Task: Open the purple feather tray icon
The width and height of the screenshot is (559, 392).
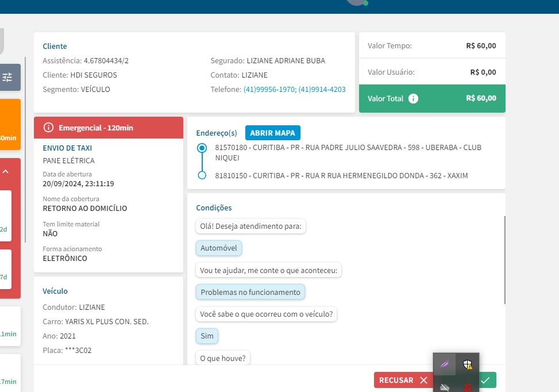Action: pos(445,364)
